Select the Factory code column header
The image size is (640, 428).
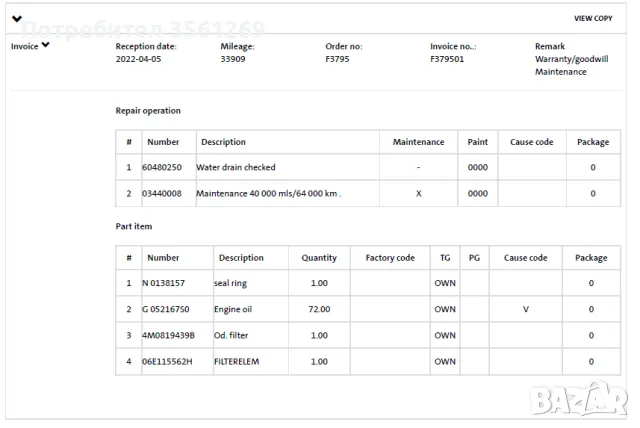click(390, 258)
